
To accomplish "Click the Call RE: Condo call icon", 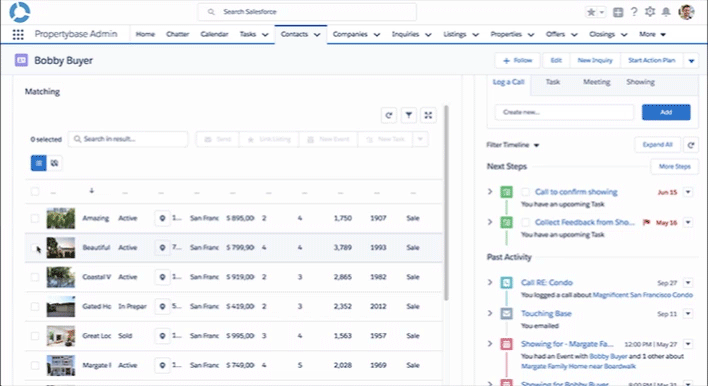I will click(507, 283).
